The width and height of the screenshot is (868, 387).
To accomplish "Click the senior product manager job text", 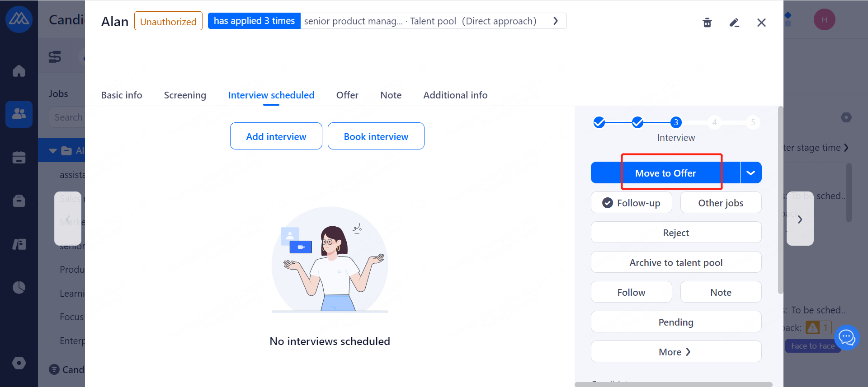I will [353, 21].
